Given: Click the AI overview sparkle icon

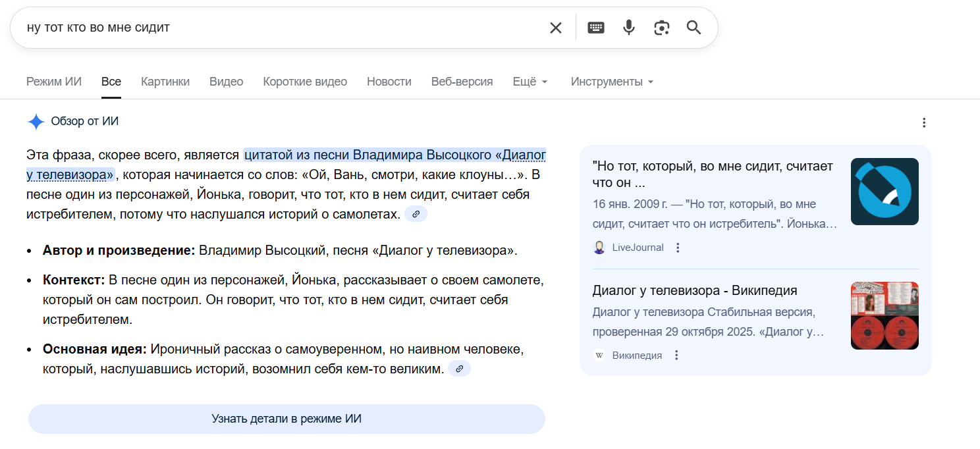Looking at the screenshot, I should 36,122.
